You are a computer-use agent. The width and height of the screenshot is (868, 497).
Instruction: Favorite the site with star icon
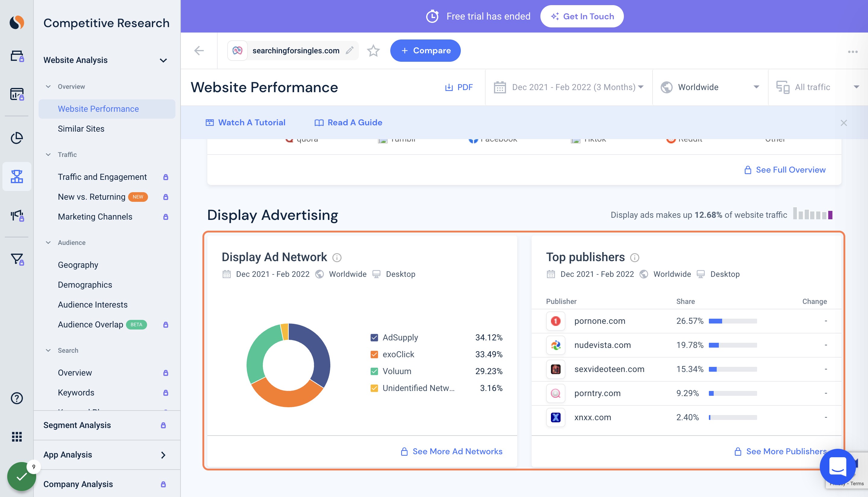point(373,51)
